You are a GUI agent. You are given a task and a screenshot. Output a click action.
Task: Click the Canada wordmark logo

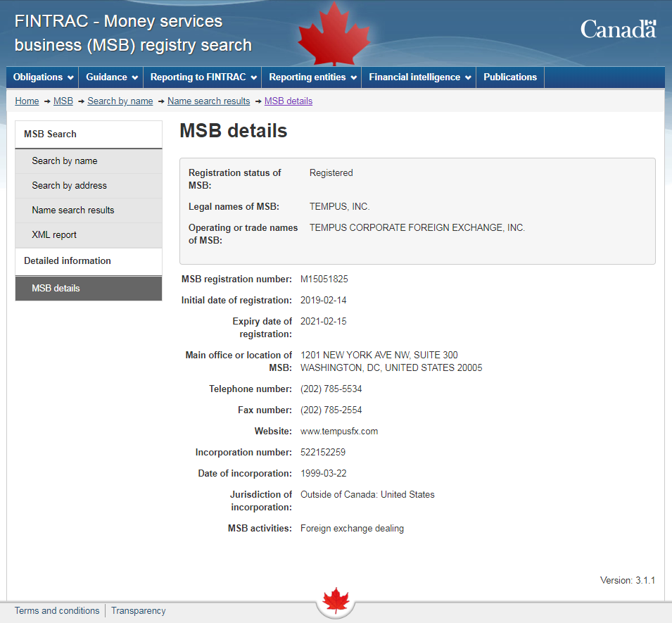coord(618,29)
